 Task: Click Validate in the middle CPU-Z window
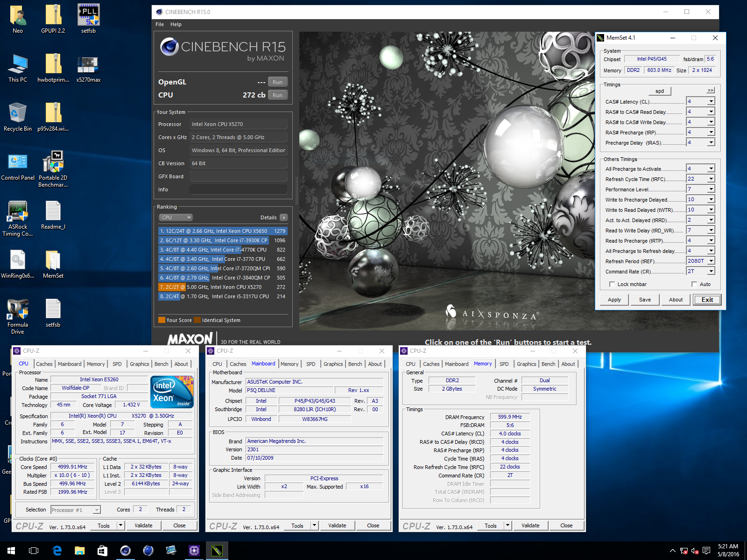pos(337,525)
